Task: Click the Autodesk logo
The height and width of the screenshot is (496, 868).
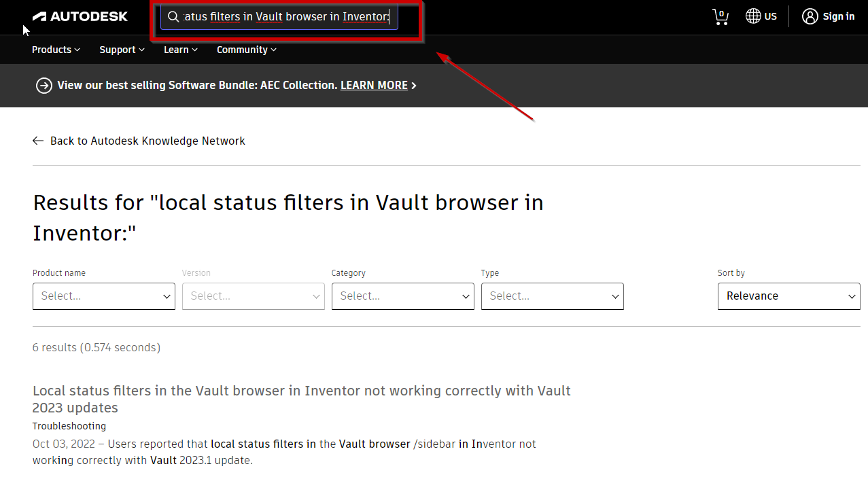Action: click(80, 16)
